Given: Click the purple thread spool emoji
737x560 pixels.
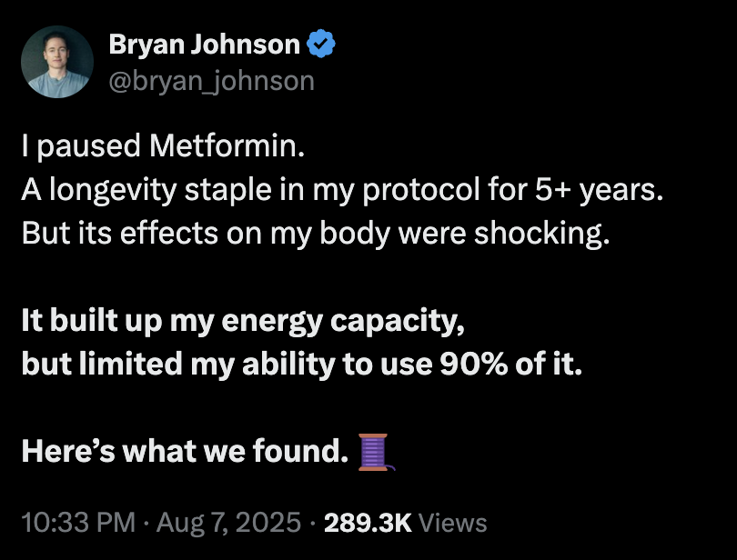Looking at the screenshot, I should point(377,452).
